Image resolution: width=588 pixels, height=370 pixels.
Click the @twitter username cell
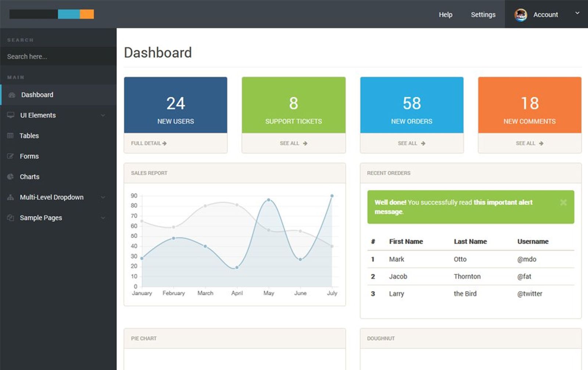tap(530, 293)
